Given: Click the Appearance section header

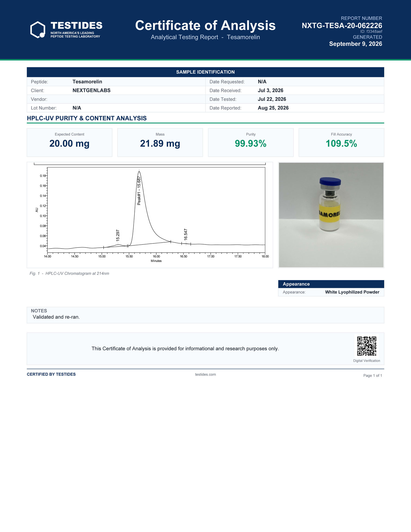Looking at the screenshot, I should coord(331,284).
